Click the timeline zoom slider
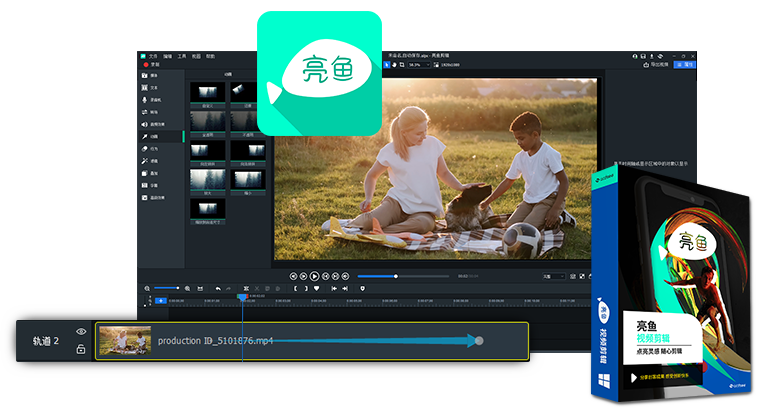Image resolution: width=772 pixels, height=418 pixels. coord(166,288)
